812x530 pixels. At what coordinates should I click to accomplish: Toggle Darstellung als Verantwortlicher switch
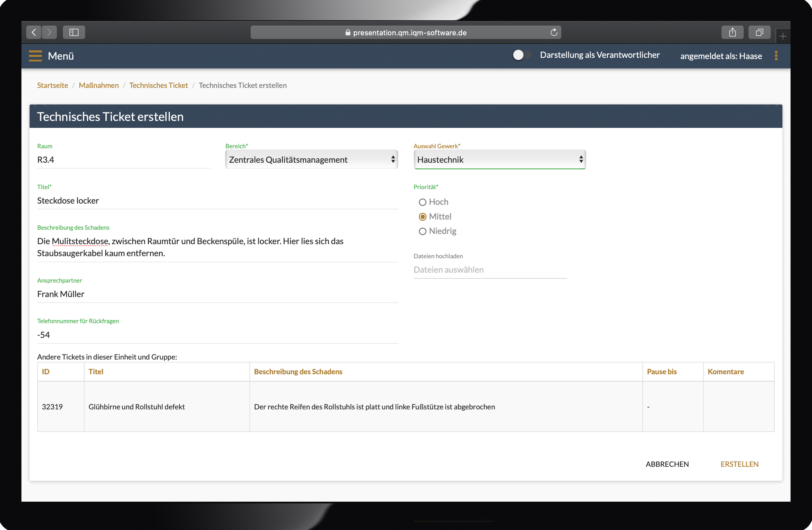[522, 55]
